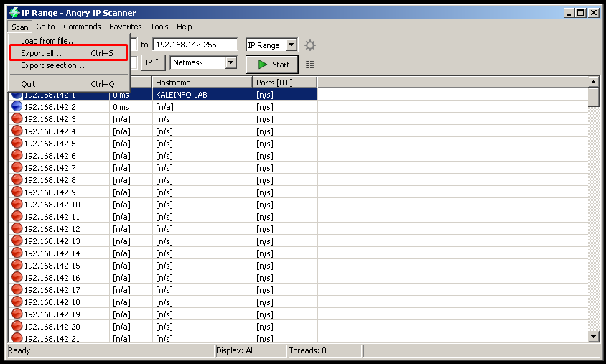The height and width of the screenshot is (364, 606).
Task: Open the preferences gear icon
Action: 310,45
